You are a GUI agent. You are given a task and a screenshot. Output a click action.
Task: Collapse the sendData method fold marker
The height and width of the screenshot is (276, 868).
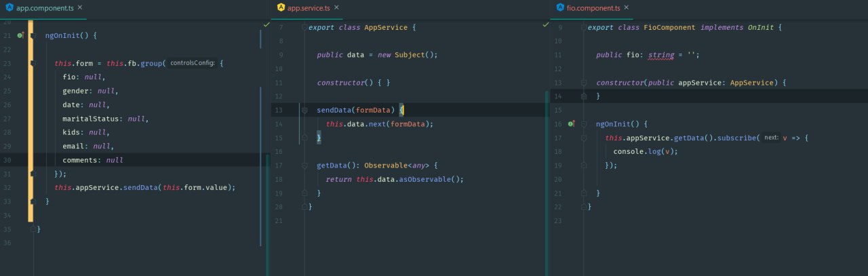click(x=304, y=110)
